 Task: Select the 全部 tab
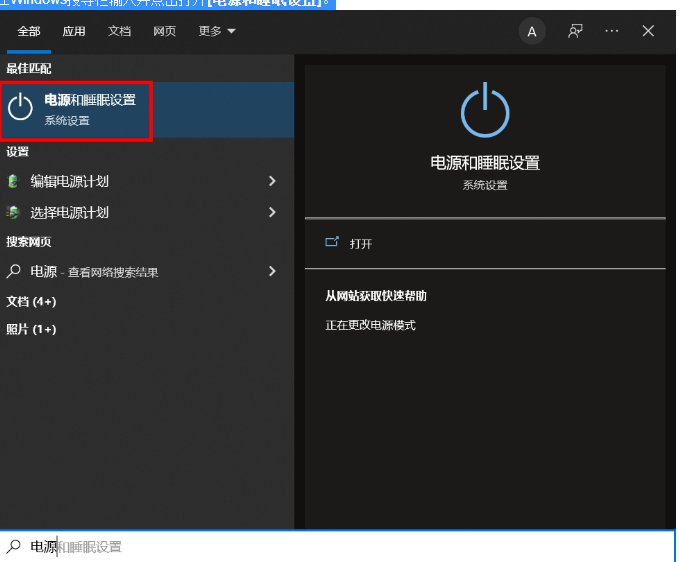click(x=29, y=31)
